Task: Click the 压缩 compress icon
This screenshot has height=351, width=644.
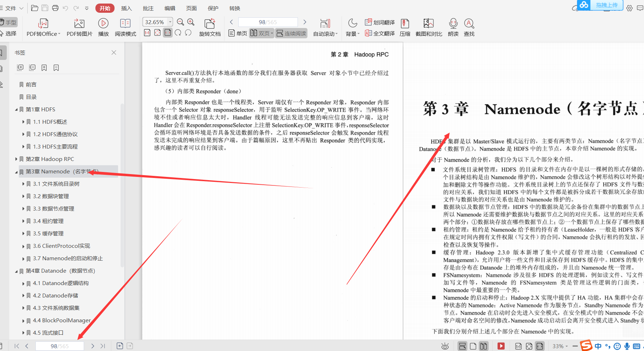Action: tap(405, 23)
